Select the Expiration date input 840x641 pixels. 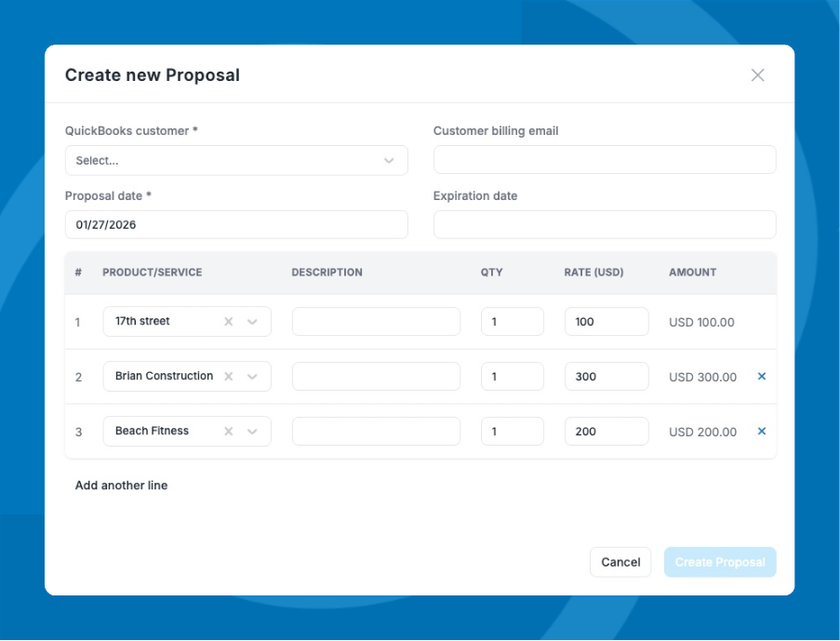(605, 224)
